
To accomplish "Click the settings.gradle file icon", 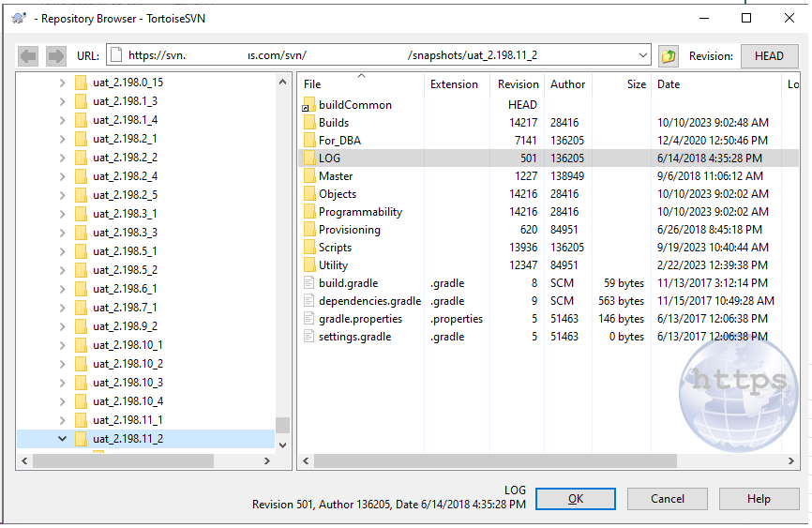I will coord(309,337).
